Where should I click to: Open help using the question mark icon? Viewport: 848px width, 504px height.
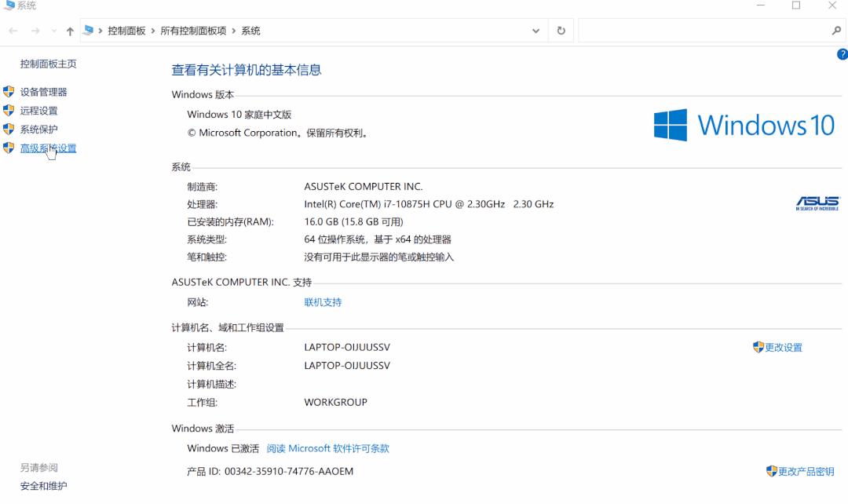click(x=843, y=54)
